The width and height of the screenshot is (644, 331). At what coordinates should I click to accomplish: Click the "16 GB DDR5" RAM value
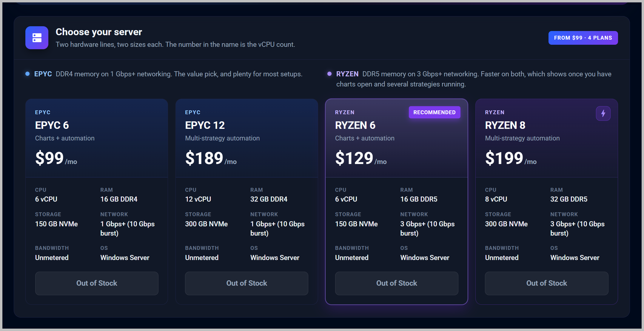click(419, 199)
